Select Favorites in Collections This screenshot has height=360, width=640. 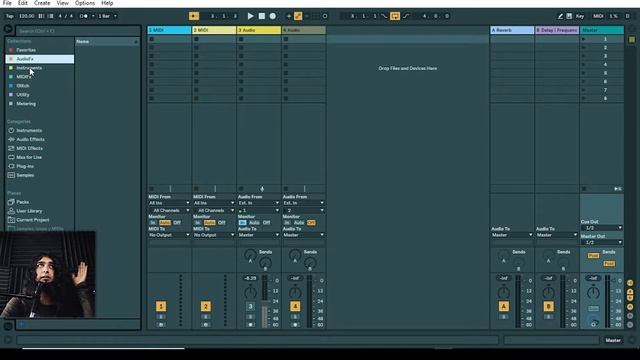(40, 50)
